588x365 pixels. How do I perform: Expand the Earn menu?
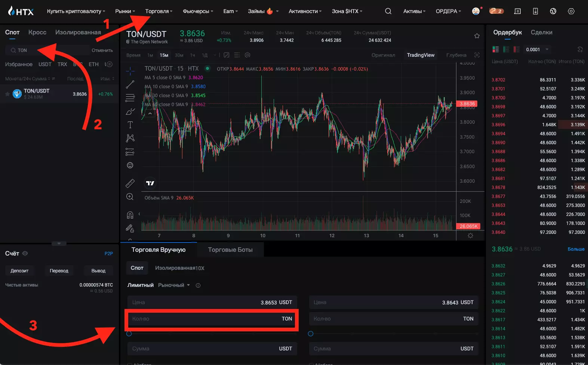click(x=231, y=11)
